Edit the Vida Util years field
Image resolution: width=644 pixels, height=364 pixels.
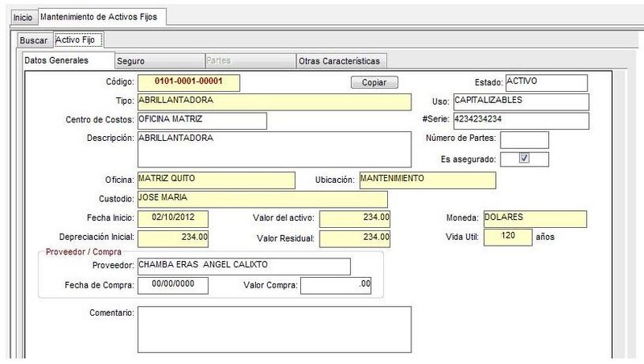coord(508,237)
